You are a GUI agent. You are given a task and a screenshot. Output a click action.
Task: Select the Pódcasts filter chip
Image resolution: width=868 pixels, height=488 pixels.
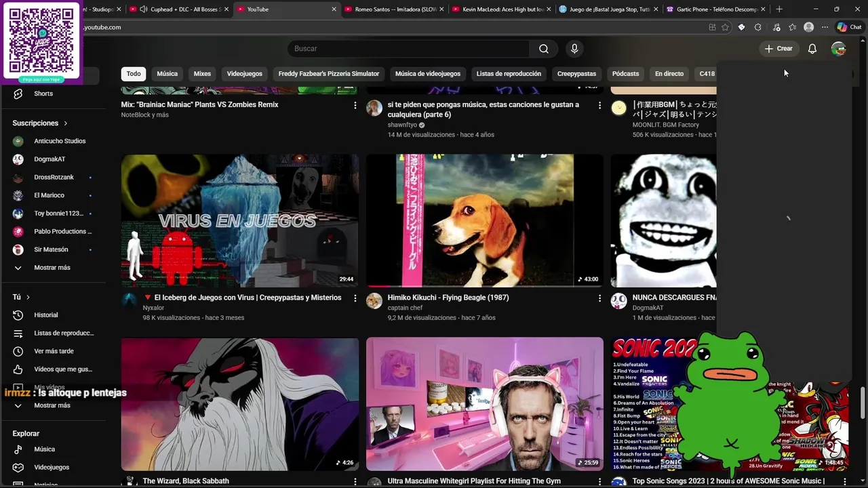pyautogui.click(x=625, y=74)
